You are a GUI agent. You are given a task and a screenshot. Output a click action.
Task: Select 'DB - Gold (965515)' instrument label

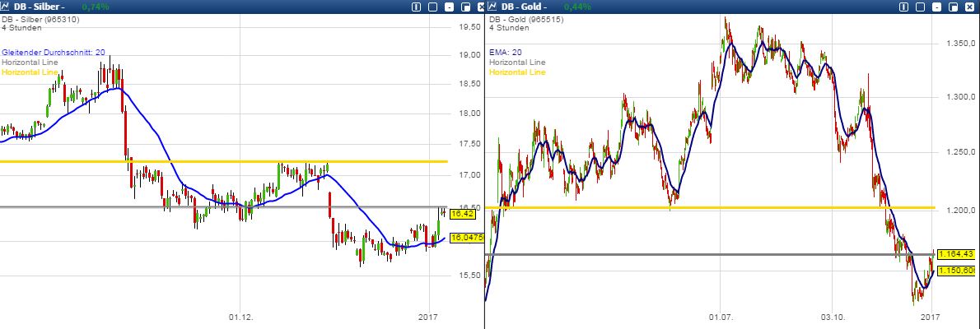528,20
